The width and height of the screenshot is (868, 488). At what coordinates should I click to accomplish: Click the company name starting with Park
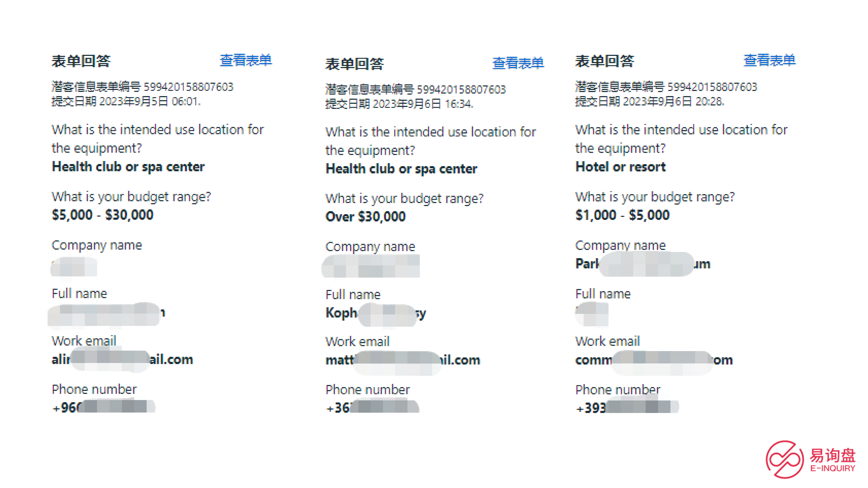643,264
